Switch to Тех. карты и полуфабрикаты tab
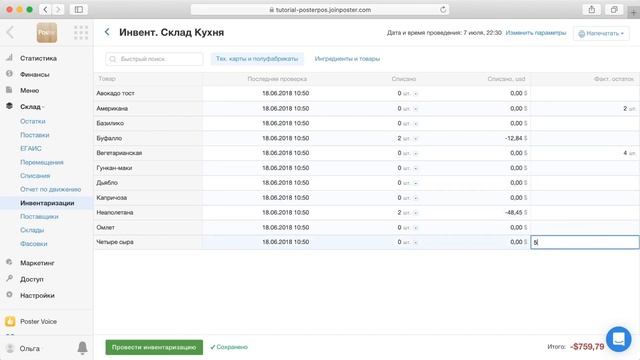Screen dimensions: 640x360 pyautogui.click(x=257, y=59)
